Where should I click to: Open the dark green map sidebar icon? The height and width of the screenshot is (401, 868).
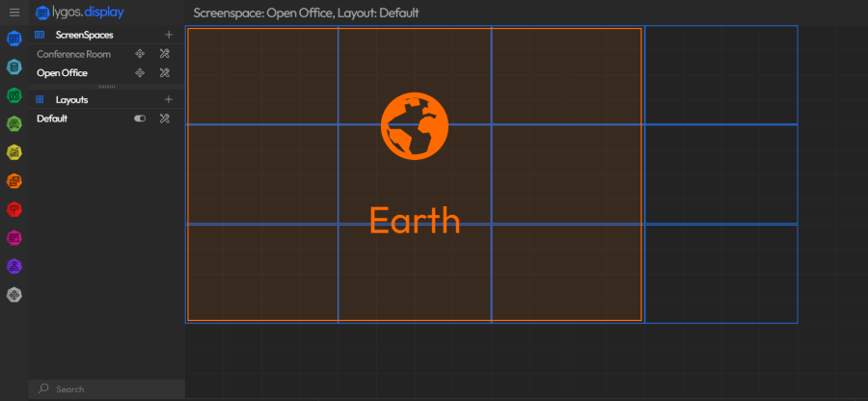point(14,95)
